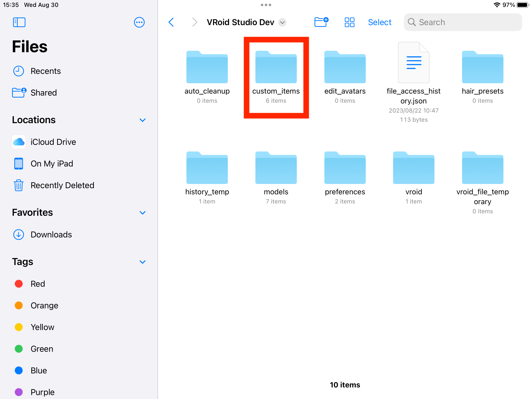Open the history_temp folder
Viewport: 532px width, 399px height.
[x=207, y=168]
